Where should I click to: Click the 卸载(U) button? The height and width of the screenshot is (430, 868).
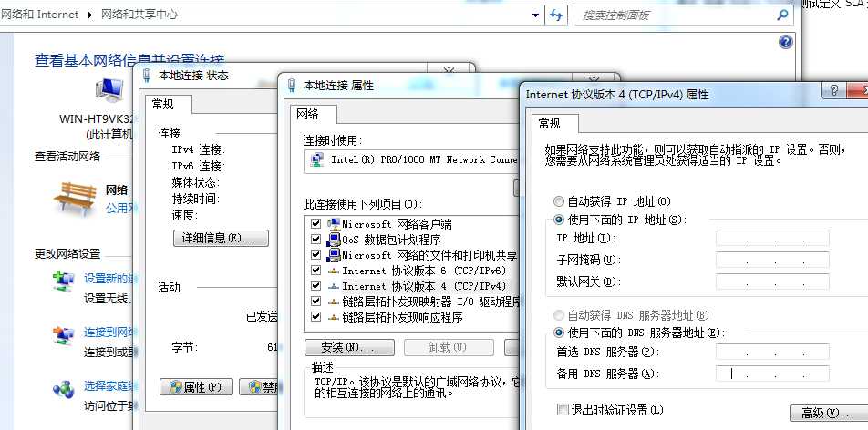[x=449, y=347]
